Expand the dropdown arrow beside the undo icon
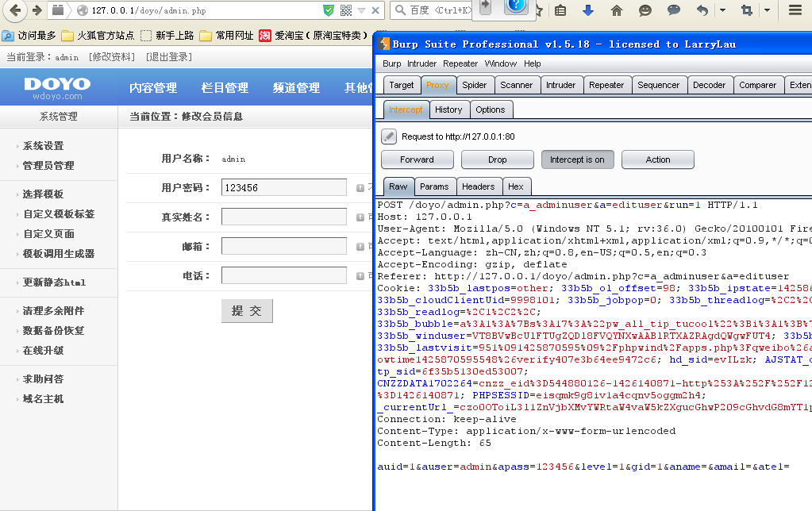Screen dimensions: 812x511 (722, 10)
